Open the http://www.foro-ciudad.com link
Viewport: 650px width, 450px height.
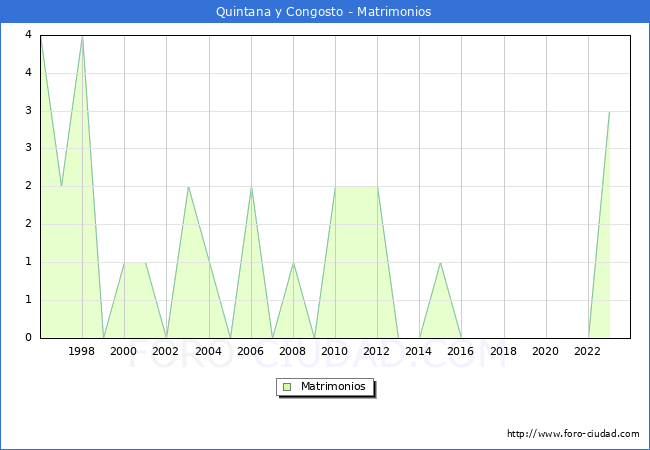(x=573, y=434)
